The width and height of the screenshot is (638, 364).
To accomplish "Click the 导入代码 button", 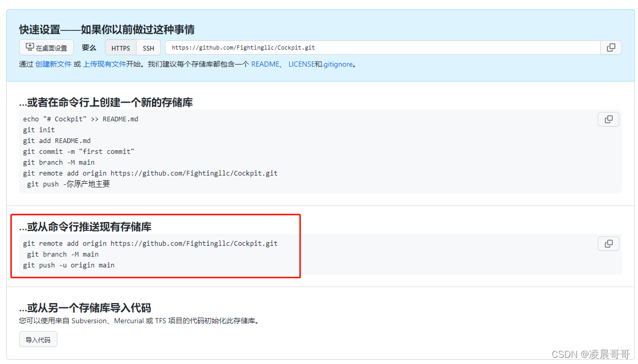I will [38, 340].
